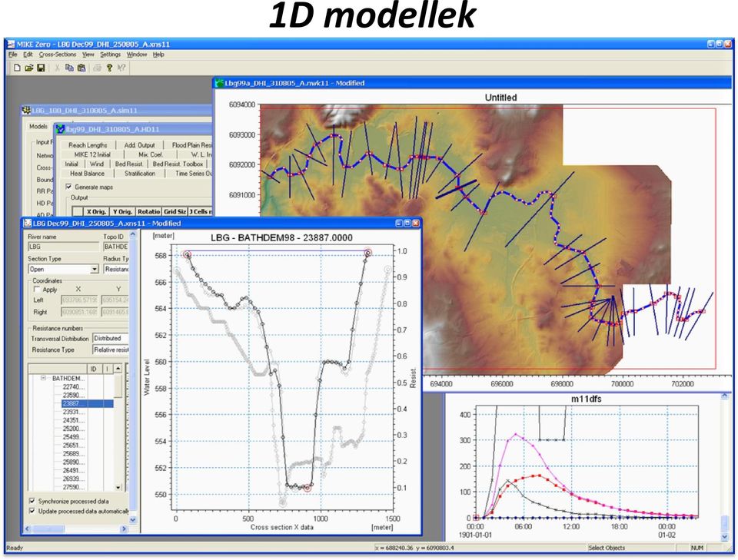Open the Window menu
The height and width of the screenshot is (560, 738).
137,55
